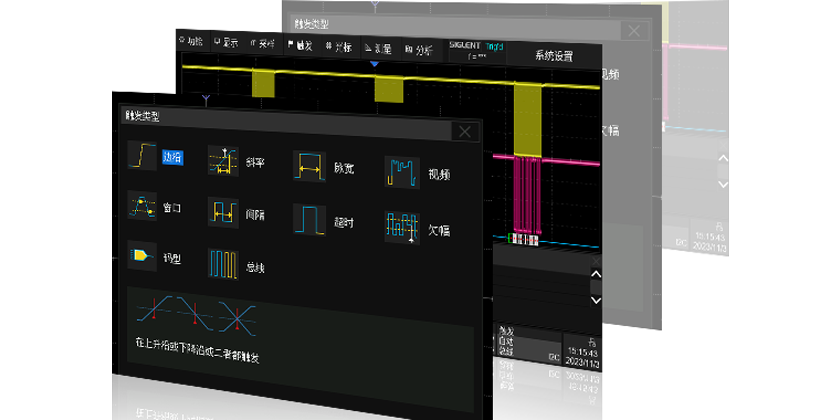Open the 功能 (Utility) menu
Image resolution: width=840 pixels, height=420 pixels.
(x=190, y=42)
